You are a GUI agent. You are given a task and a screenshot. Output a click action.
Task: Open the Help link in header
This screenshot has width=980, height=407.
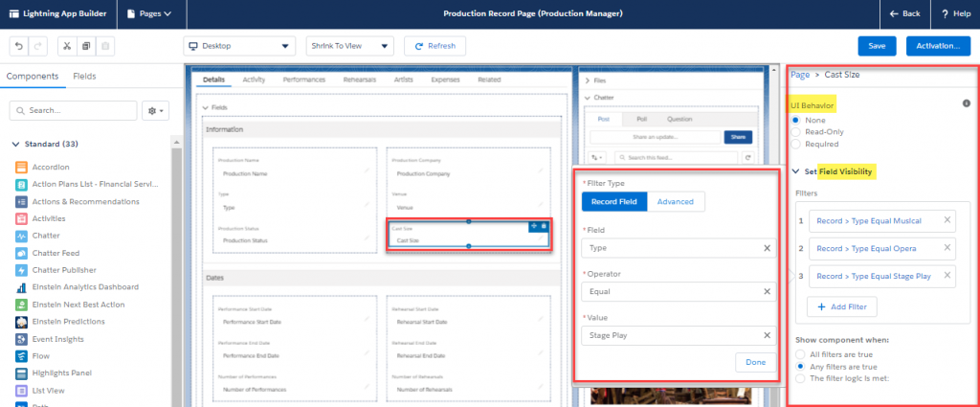point(956,13)
